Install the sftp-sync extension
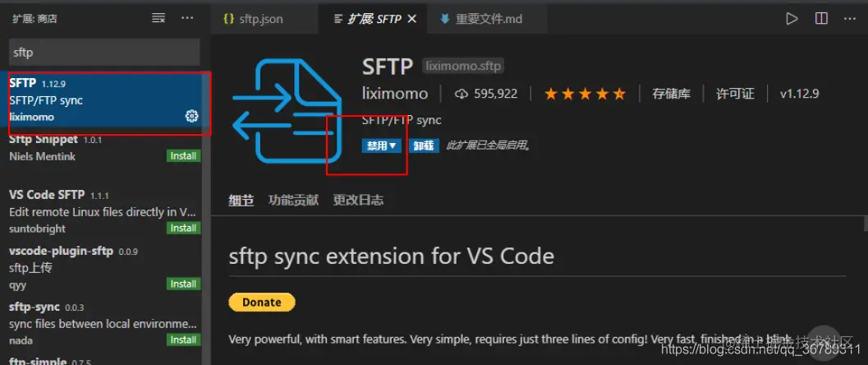Viewport: 868px width, 365px height. pyautogui.click(x=183, y=340)
